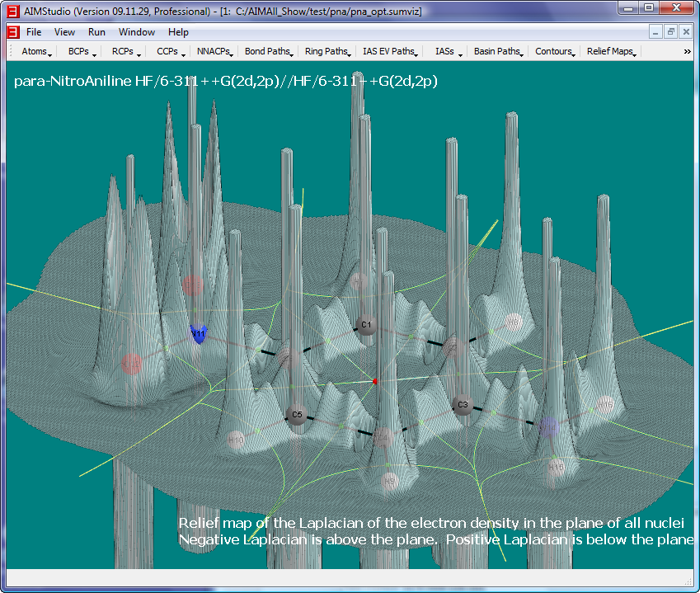Select the blue N11 nitrogen atom

[x=198, y=334]
